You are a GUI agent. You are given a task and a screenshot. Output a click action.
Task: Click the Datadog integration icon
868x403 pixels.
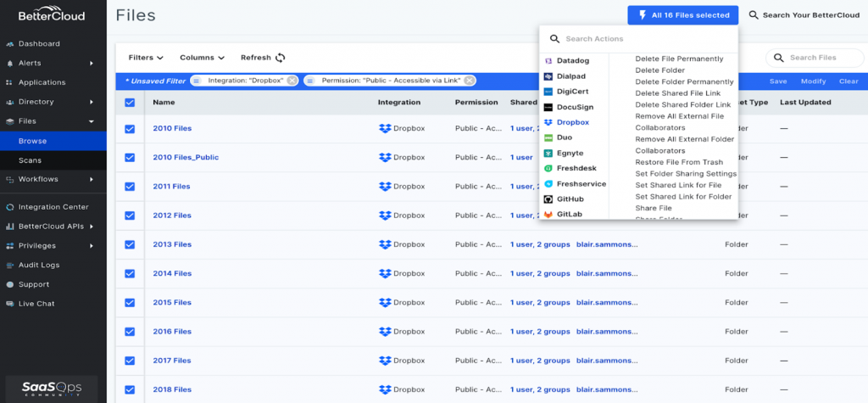point(548,61)
